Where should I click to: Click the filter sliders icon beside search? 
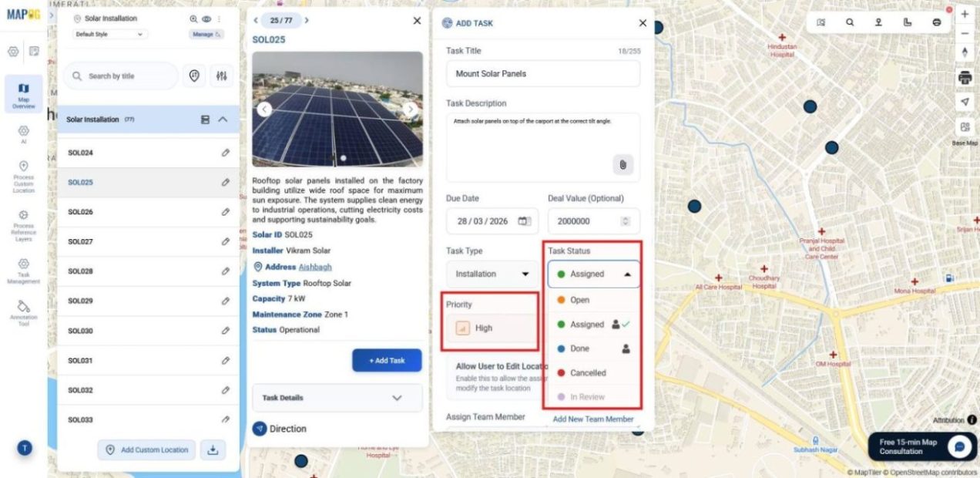click(222, 76)
